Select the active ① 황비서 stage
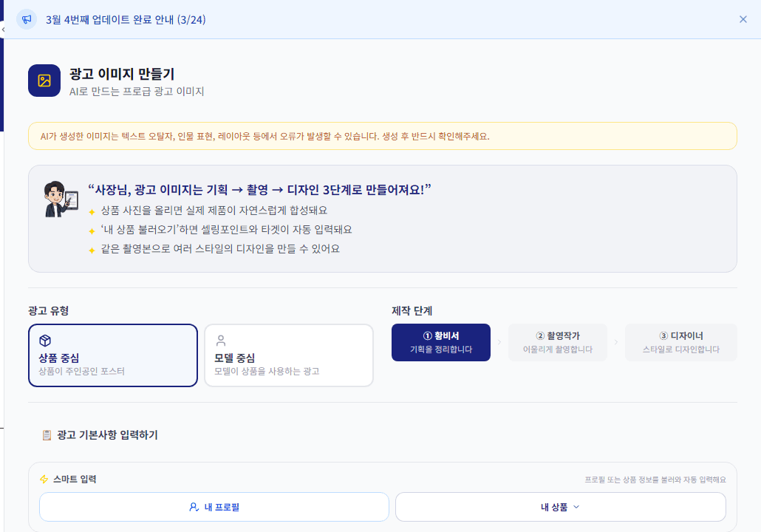761x532 pixels. [440, 342]
